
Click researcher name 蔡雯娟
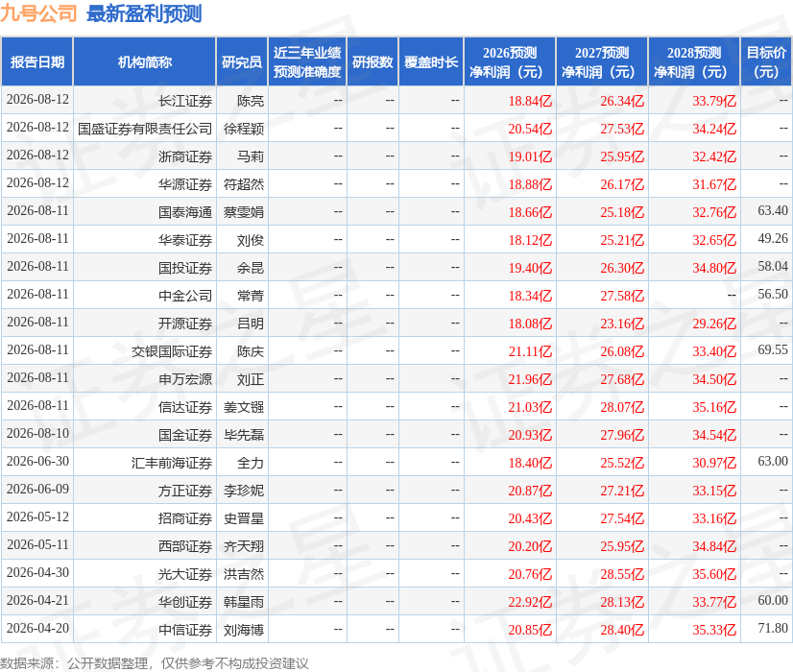click(x=243, y=212)
